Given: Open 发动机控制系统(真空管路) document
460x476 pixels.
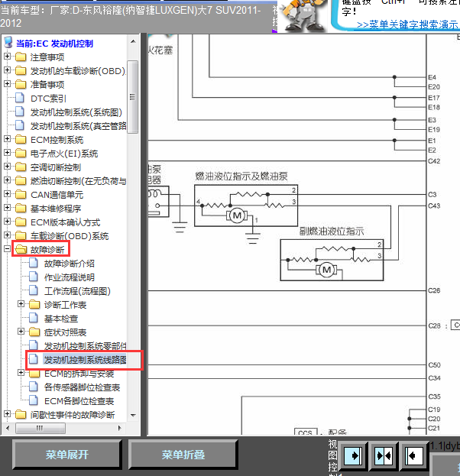Looking at the screenshot, I should pyautogui.click(x=79, y=126).
